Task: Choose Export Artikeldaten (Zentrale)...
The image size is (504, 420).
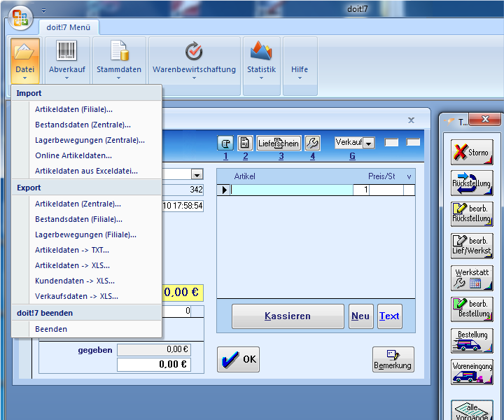Action: tap(86, 204)
